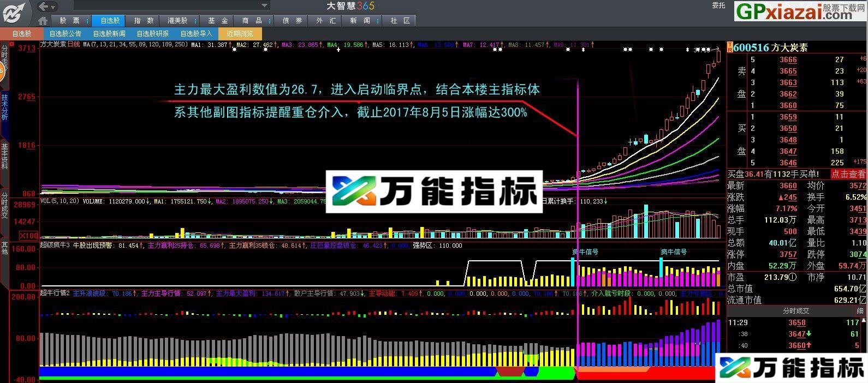Expand the 港美股 submenu dots
Viewport: 868px width, 383px height.
click(x=195, y=21)
